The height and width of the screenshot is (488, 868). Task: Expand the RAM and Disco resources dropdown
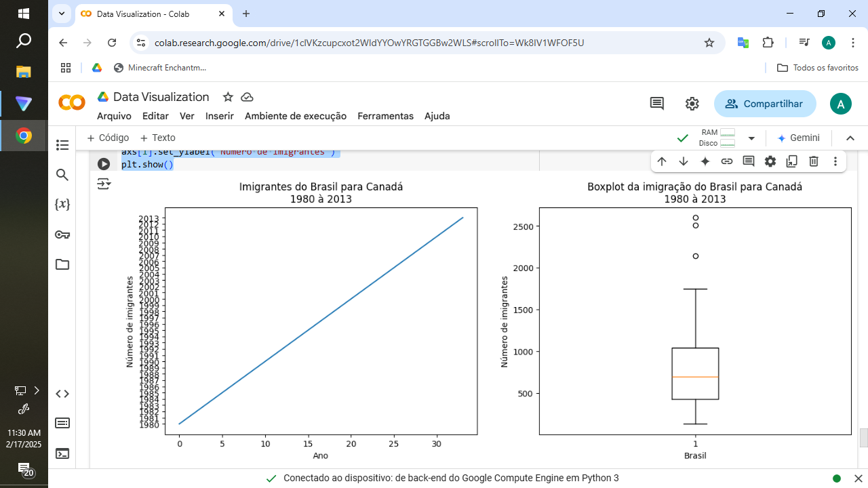coord(751,138)
